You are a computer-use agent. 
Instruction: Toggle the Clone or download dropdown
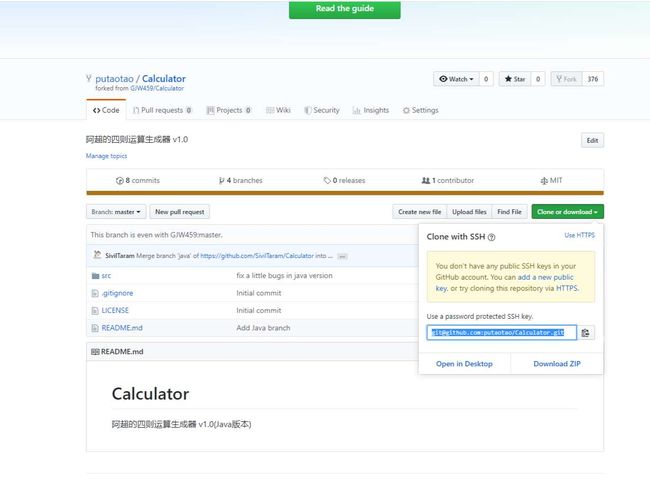(568, 212)
